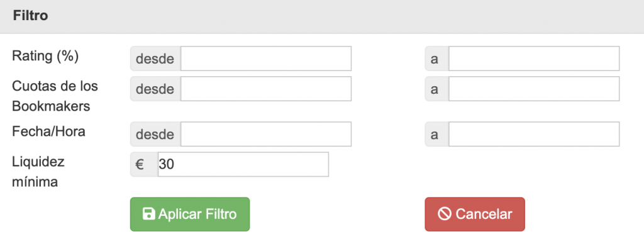Select the Cuotas de los Bookmakers 'a' field
This screenshot has width=644, height=241.
tap(534, 89)
